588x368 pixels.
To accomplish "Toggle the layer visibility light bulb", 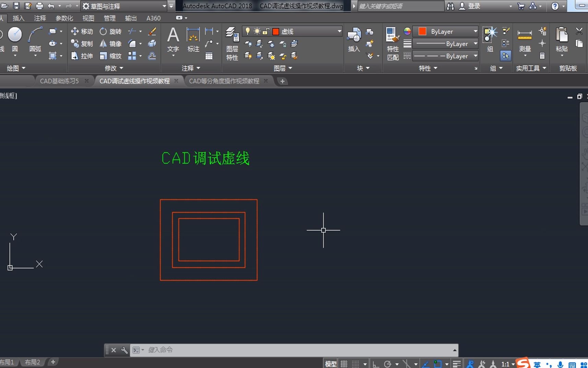I will click(248, 31).
